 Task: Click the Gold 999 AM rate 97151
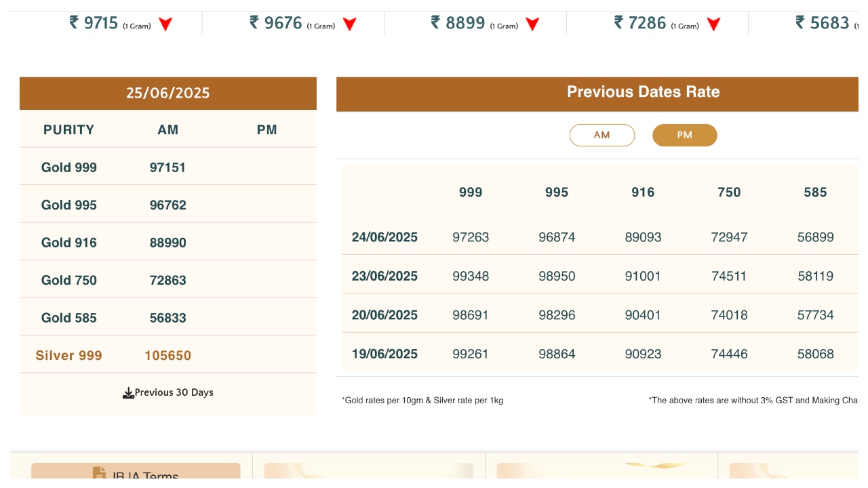click(167, 167)
